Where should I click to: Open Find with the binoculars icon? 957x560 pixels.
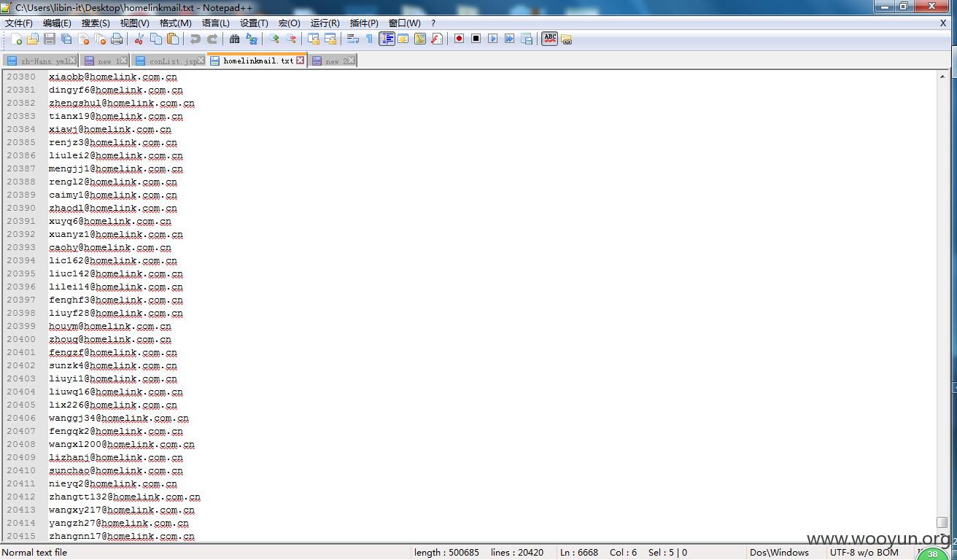[235, 39]
